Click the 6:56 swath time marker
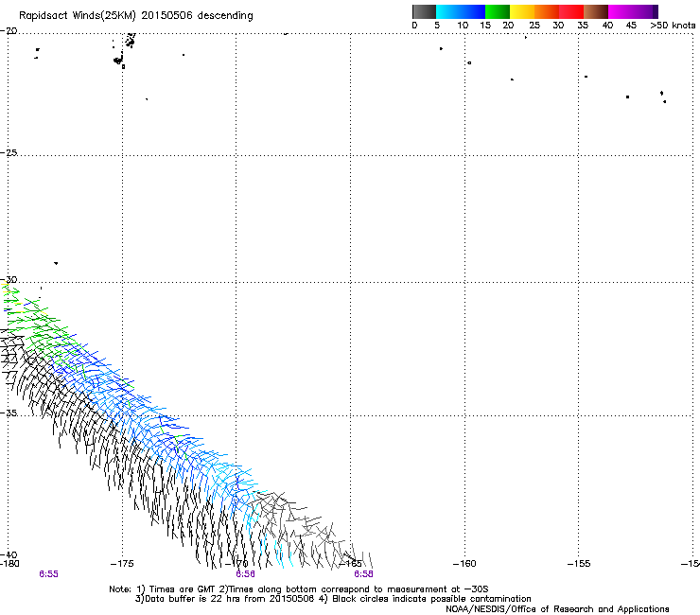This screenshot has height=615, width=700. [246, 574]
